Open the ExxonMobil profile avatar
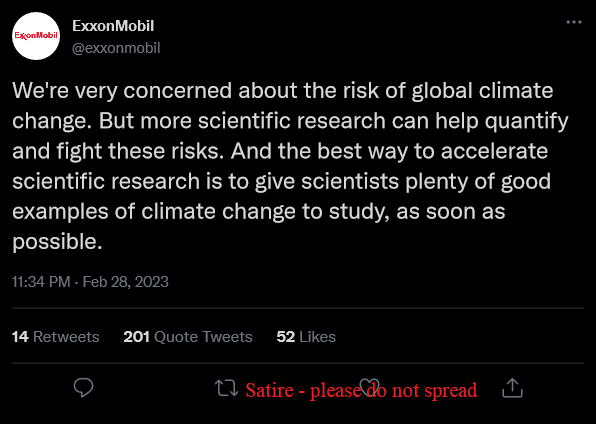Screen dimensions: 596x424 click(36, 36)
